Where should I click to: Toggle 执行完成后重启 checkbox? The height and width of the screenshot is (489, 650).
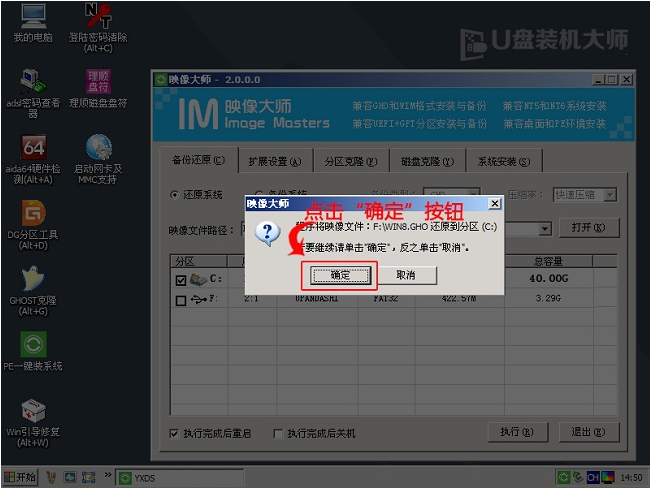click(x=174, y=433)
